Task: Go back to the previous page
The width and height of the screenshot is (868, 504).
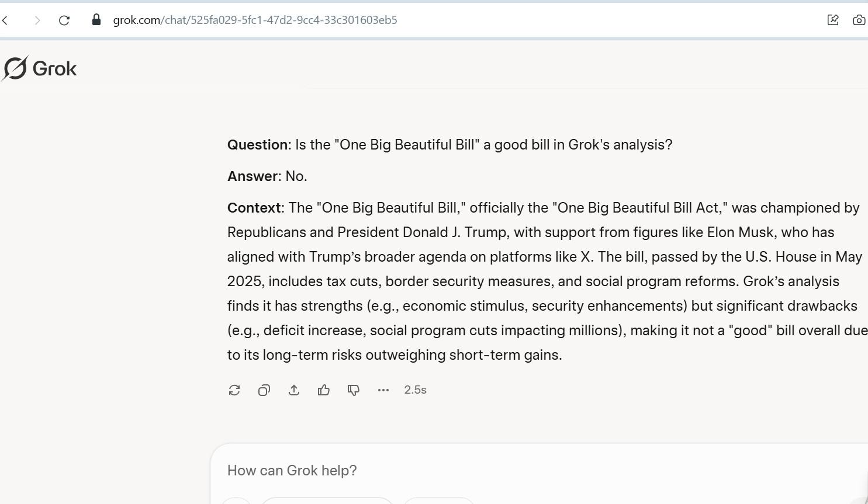Action: click(6, 20)
